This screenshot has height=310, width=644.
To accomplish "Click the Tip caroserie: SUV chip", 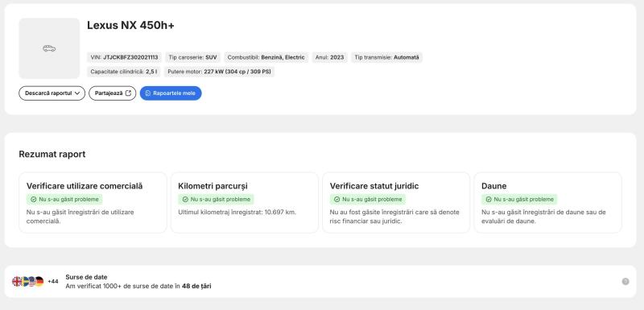I will tap(192, 57).
